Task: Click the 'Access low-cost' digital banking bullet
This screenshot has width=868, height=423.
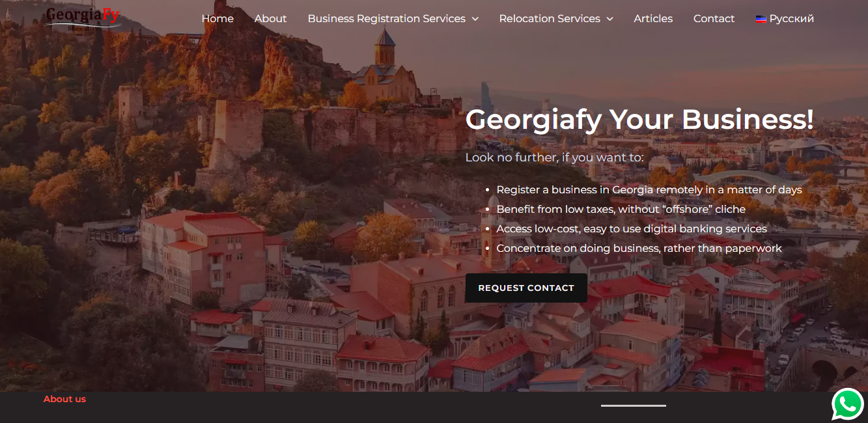Action: coord(631,229)
